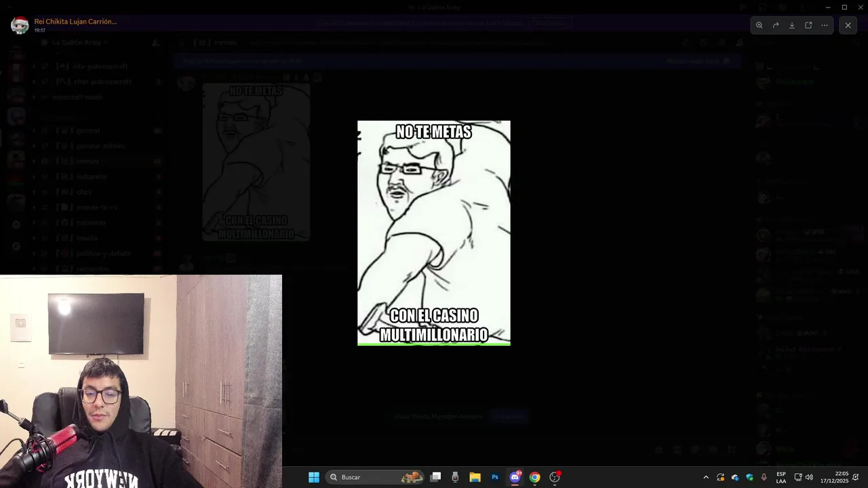
Task: Open the notifications bell icon
Action: pos(856,477)
